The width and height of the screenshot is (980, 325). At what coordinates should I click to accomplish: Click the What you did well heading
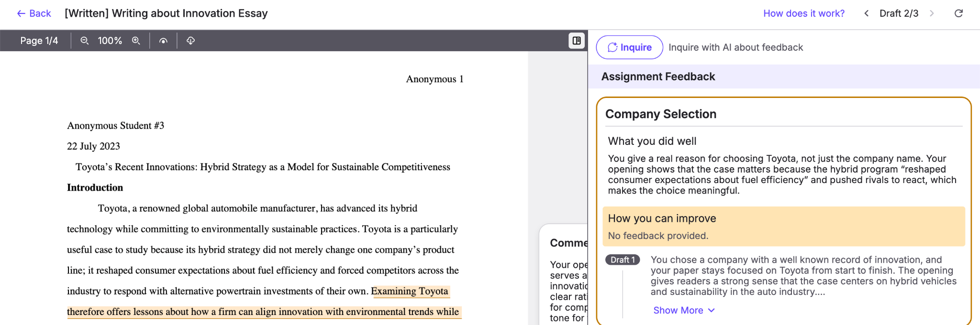(x=652, y=141)
